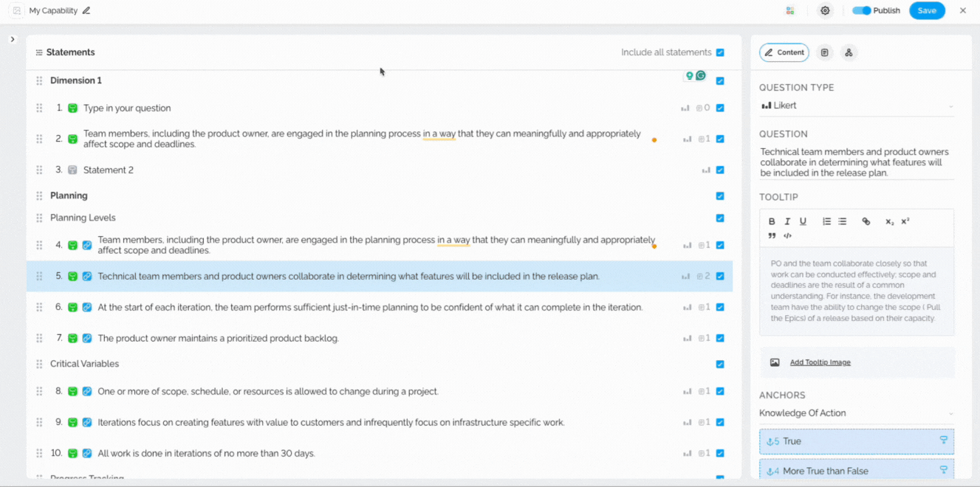Uncheck the Planning section checkbox
980x487 pixels.
pyautogui.click(x=720, y=196)
